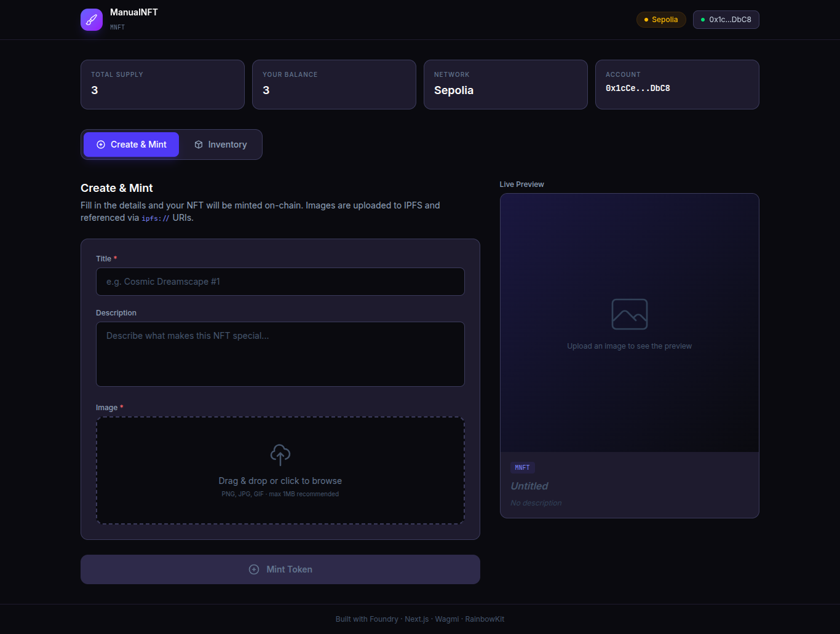Open the Sepolia network selector

[x=661, y=20]
